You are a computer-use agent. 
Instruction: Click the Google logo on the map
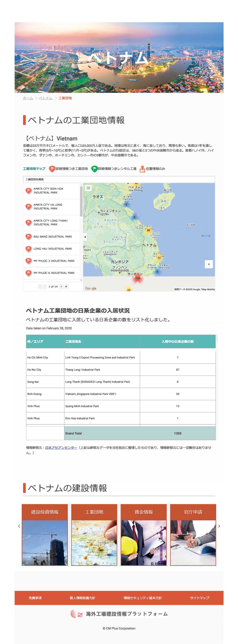point(90,288)
